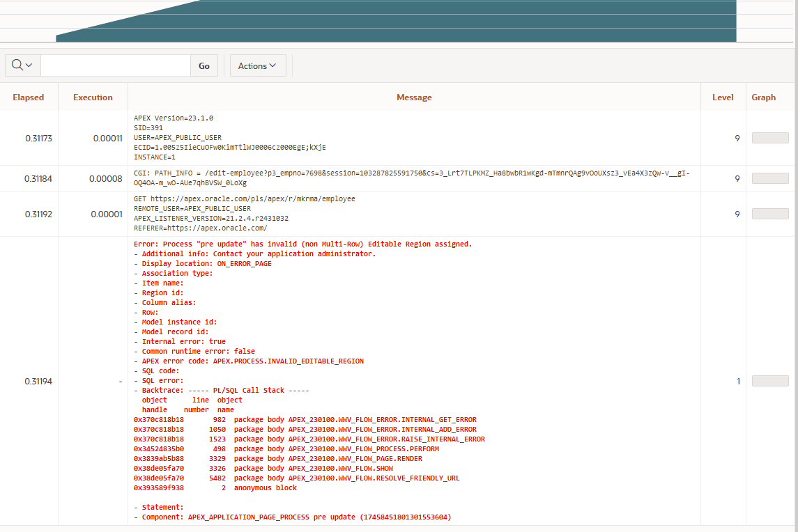Click the APEX Version=23.1.0 message cell
This screenshot has height=532, width=798.
(174, 118)
